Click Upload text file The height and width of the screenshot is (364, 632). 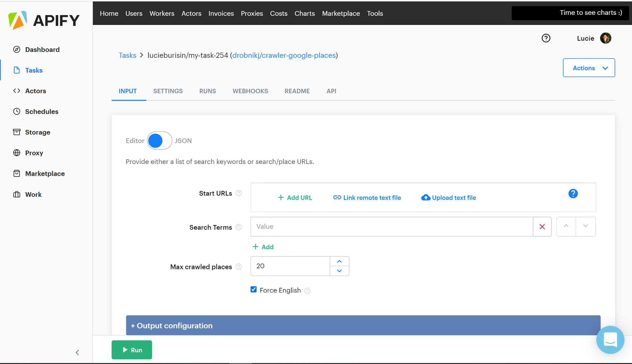tap(448, 197)
